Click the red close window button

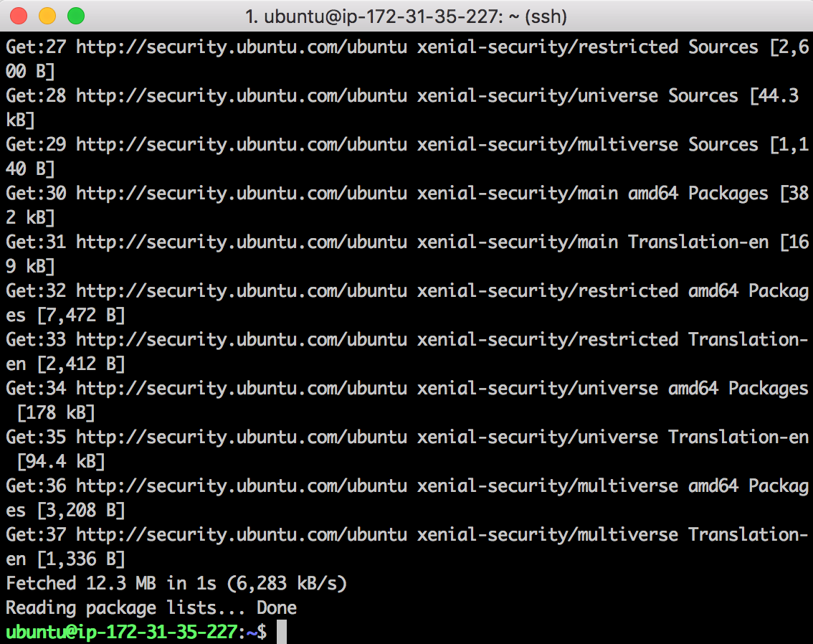point(19,16)
